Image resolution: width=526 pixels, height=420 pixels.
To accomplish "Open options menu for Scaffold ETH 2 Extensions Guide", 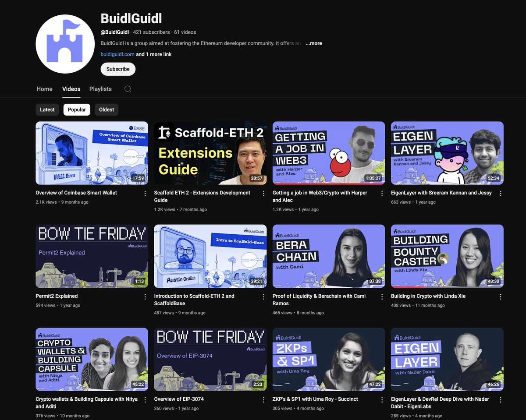I will [263, 193].
